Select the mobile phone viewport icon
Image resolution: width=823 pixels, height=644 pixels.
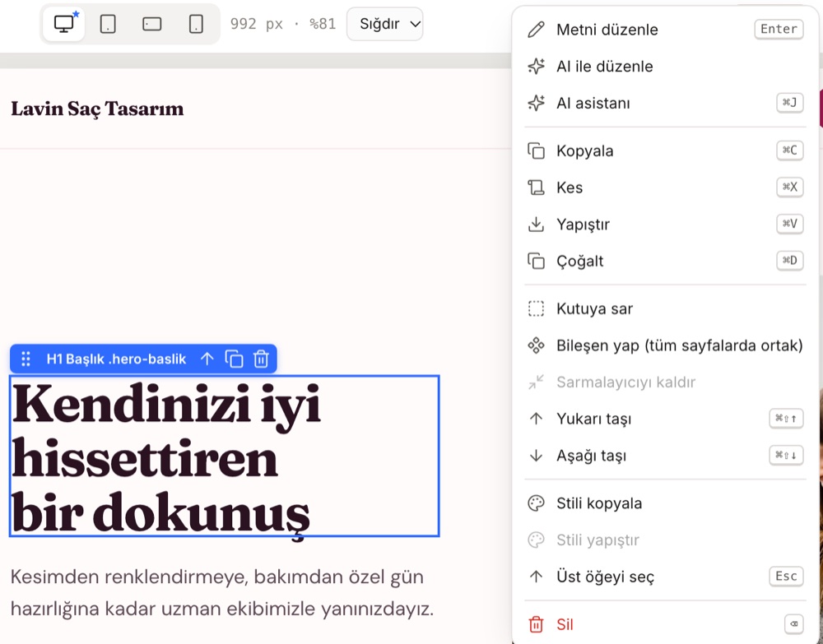pyautogui.click(x=196, y=24)
